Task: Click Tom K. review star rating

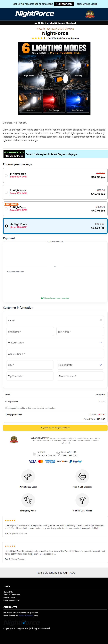Action: (x=10, y=546)
